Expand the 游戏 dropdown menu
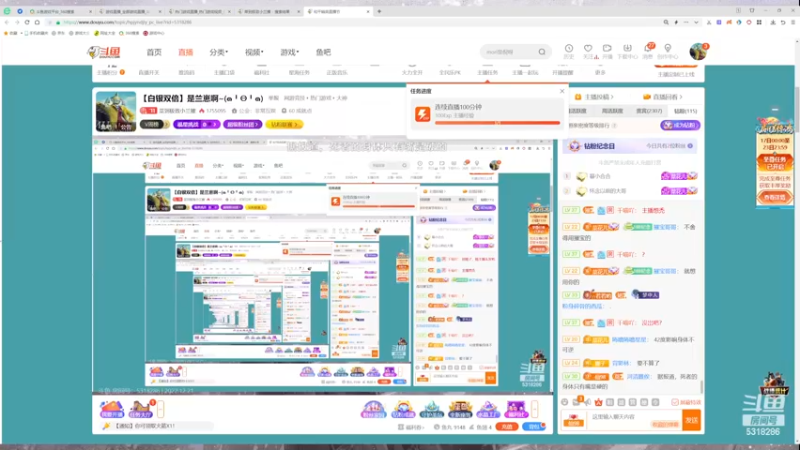The image size is (800, 450). click(x=289, y=52)
